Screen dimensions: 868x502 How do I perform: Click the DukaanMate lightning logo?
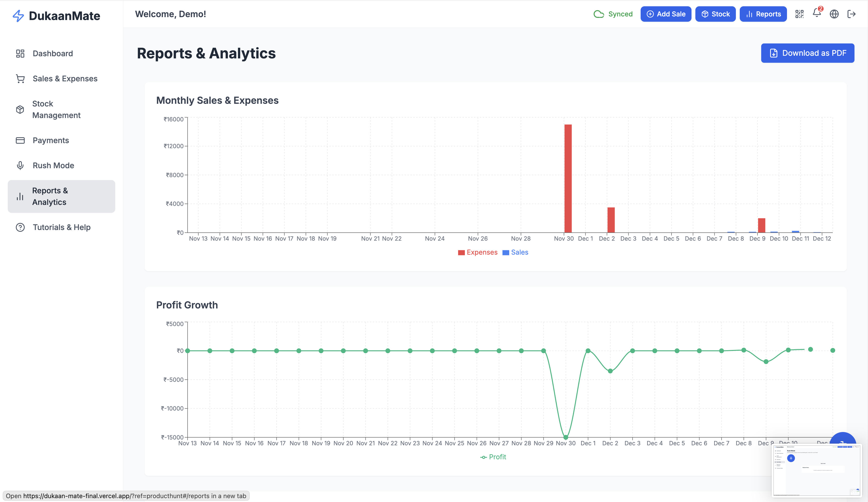click(x=18, y=16)
